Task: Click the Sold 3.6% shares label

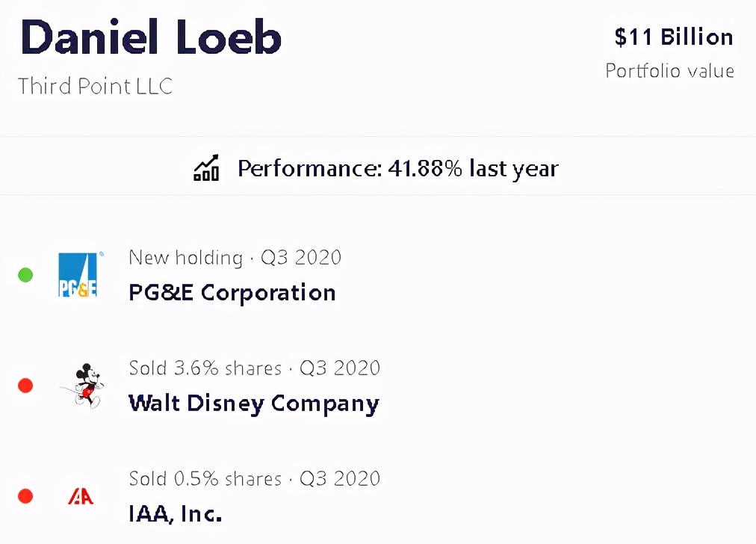Action: pos(205,368)
